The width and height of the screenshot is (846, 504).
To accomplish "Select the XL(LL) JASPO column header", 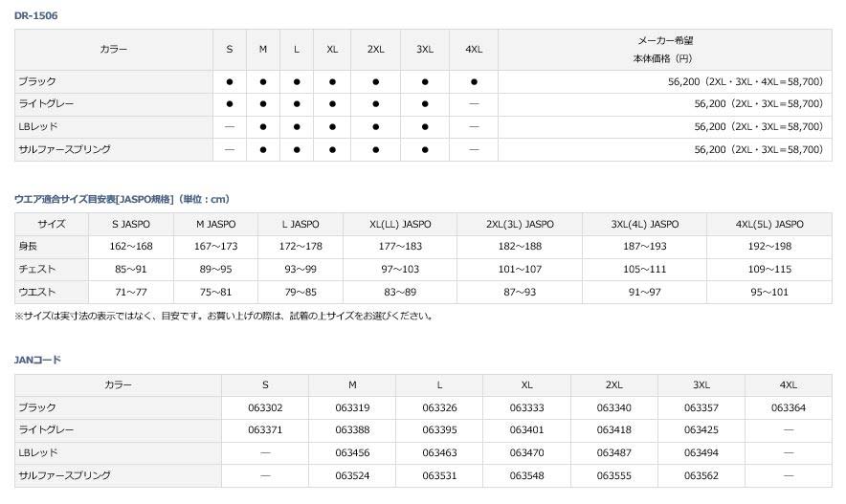I will [x=400, y=225].
